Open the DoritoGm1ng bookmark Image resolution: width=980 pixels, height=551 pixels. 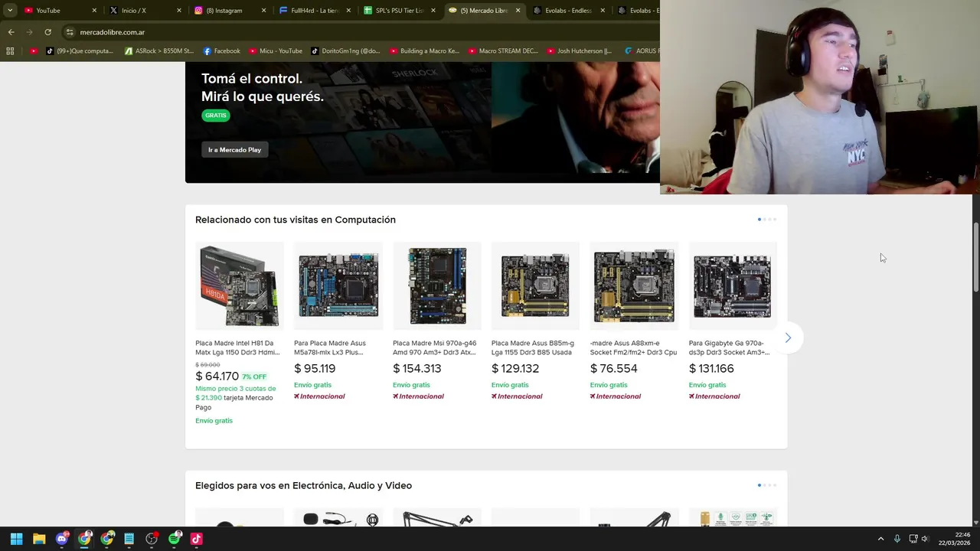[x=345, y=51]
